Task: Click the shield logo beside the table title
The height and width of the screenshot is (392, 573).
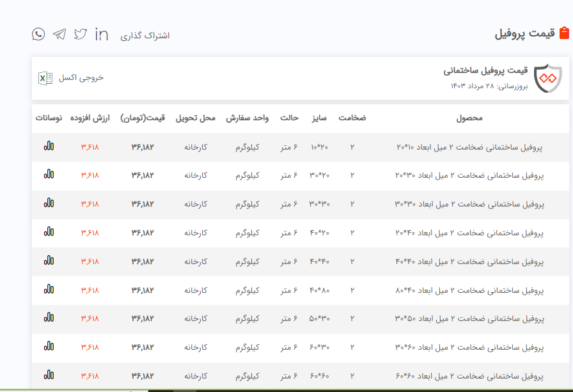Action: (547, 79)
